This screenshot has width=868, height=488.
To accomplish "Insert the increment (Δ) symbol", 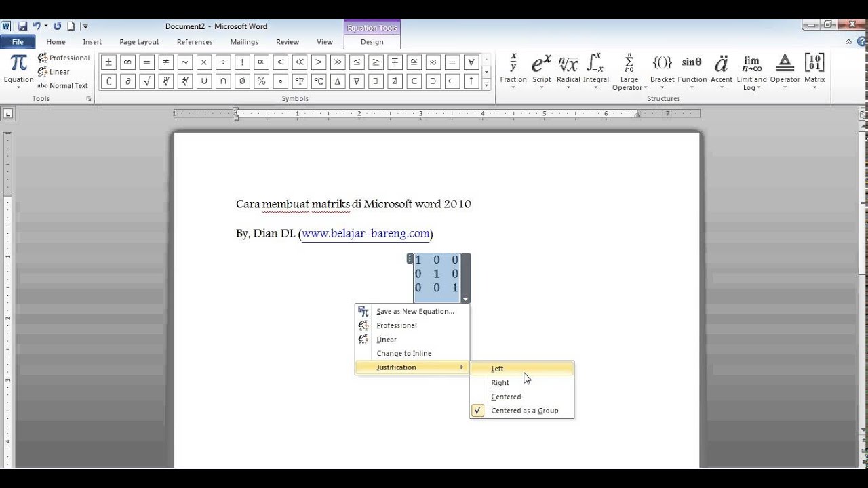I will [338, 81].
